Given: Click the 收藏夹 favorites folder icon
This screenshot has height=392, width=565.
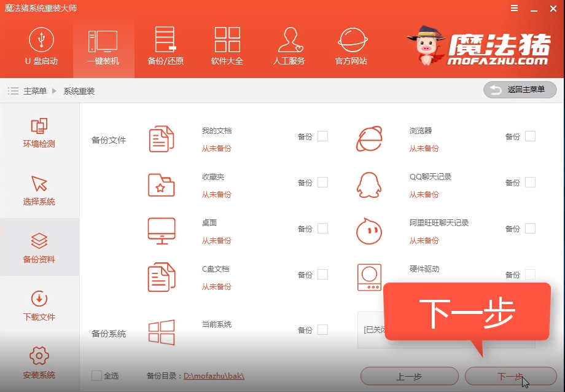Looking at the screenshot, I should (162, 184).
